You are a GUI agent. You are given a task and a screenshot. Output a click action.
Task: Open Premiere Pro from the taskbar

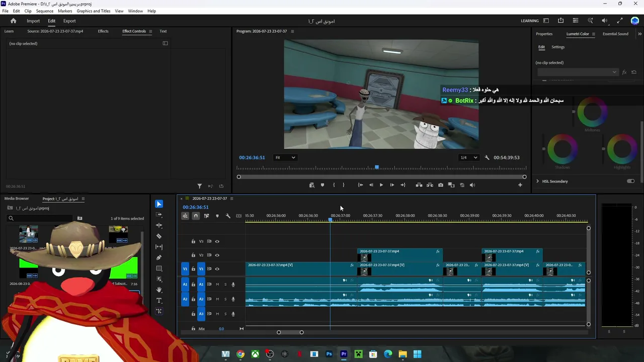[x=344, y=354]
